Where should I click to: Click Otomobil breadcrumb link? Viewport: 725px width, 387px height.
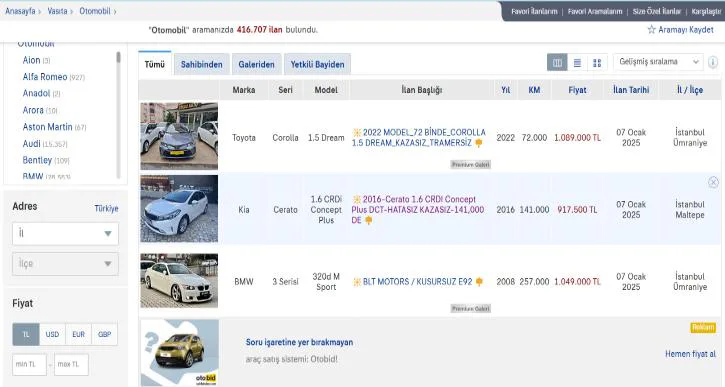click(95, 11)
